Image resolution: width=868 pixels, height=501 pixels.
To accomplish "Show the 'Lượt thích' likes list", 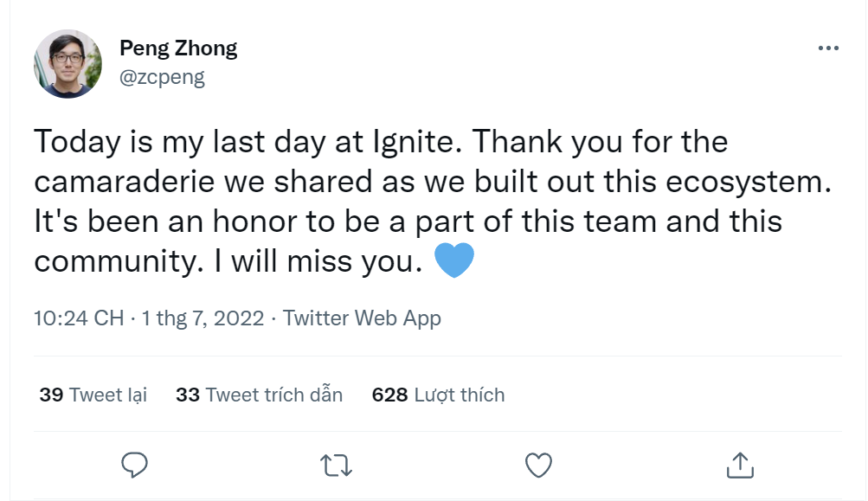I will (x=460, y=395).
